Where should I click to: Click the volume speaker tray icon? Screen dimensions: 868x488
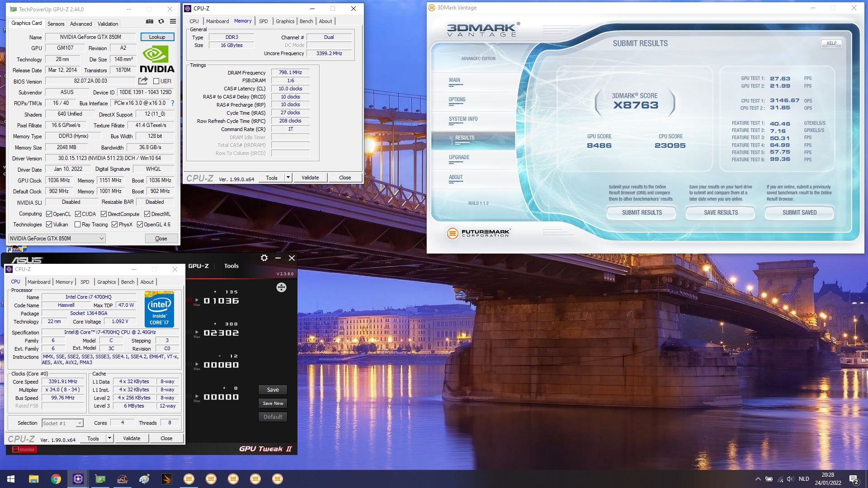click(790, 479)
